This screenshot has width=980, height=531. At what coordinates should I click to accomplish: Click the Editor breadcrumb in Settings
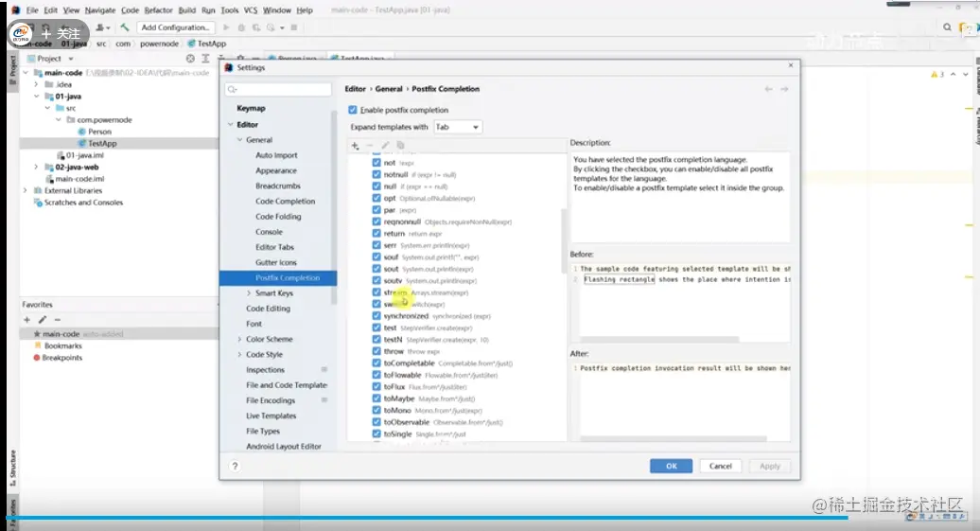click(355, 89)
